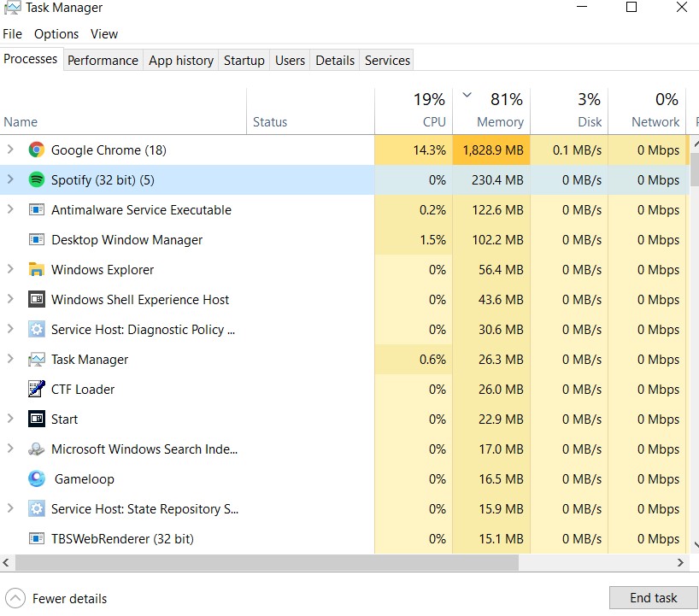Image resolution: width=699 pixels, height=616 pixels.
Task: Expand the Antimalware Service Executable entry
Action: [x=10, y=209]
